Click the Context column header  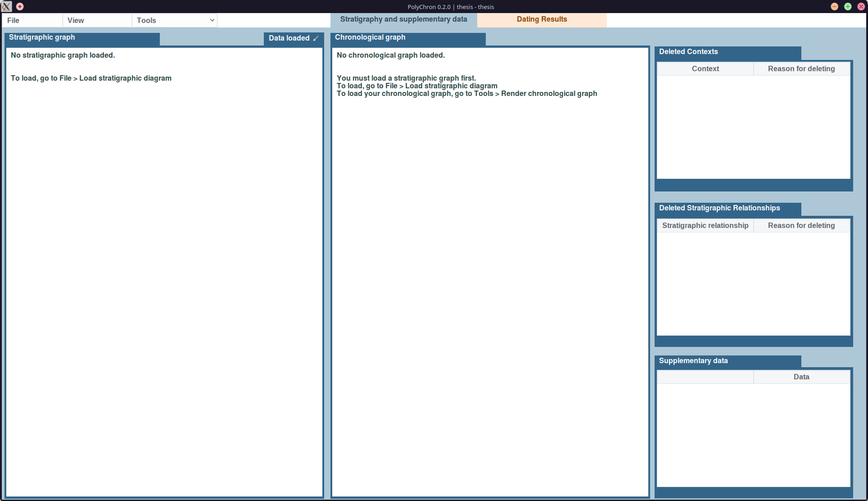[705, 69]
